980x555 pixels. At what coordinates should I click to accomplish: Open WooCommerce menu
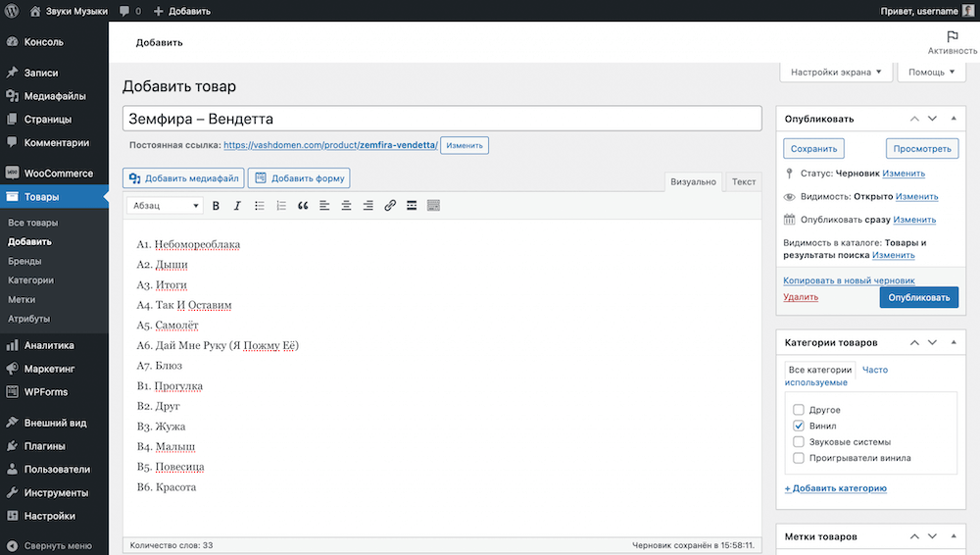tap(54, 174)
